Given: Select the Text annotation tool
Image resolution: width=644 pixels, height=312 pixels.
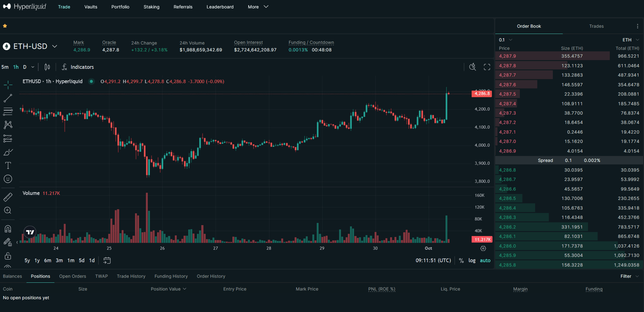Looking at the screenshot, I should click(x=8, y=165).
